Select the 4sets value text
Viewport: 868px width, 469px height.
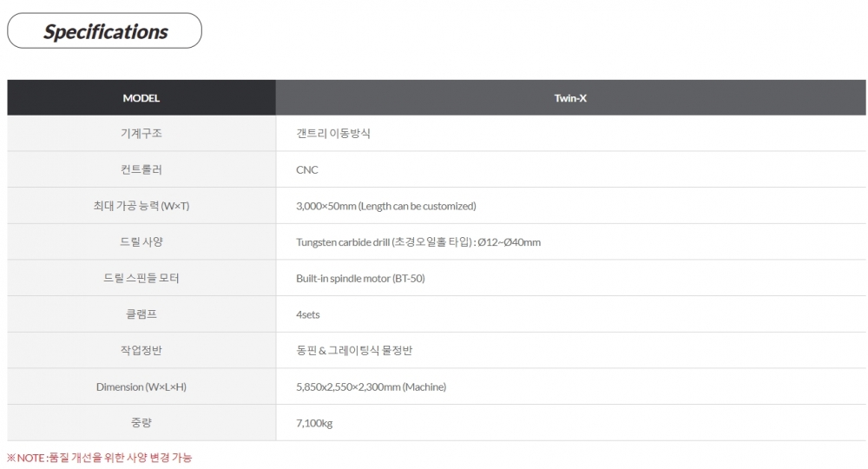(x=308, y=314)
